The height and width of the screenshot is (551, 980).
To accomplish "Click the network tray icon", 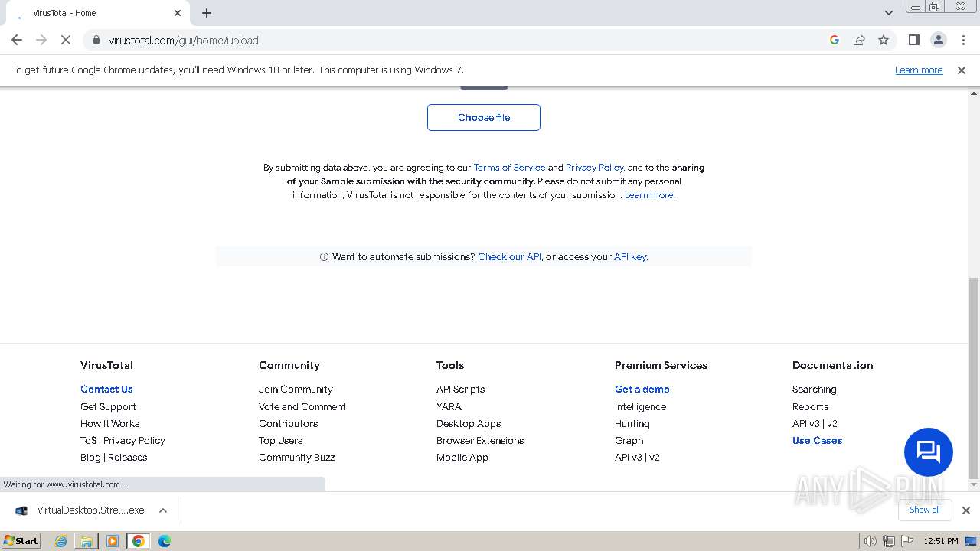I will pos(889,541).
